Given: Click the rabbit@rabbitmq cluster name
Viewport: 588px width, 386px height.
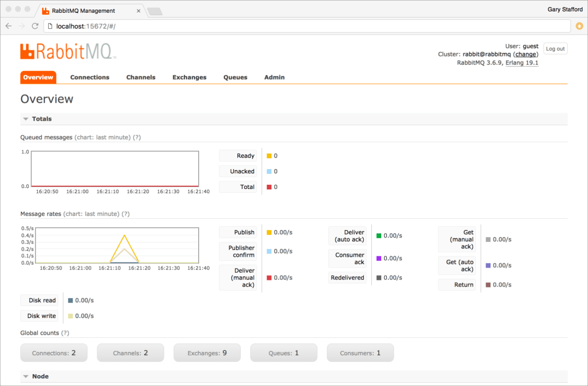Looking at the screenshot, I should click(x=487, y=54).
